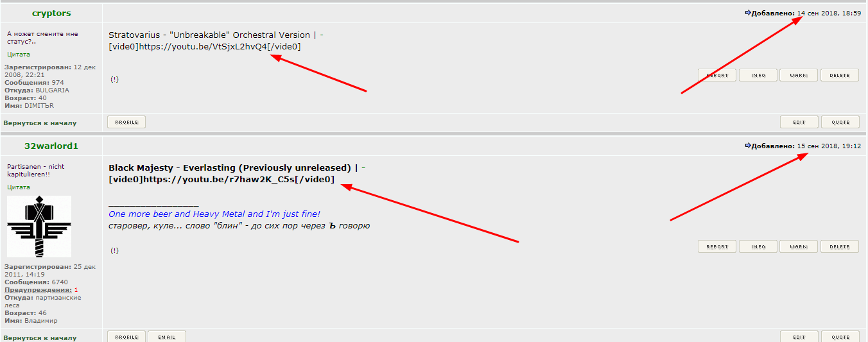Image resolution: width=868 pixels, height=342 pixels.
Task: Edit the post by cryptors
Action: point(799,122)
